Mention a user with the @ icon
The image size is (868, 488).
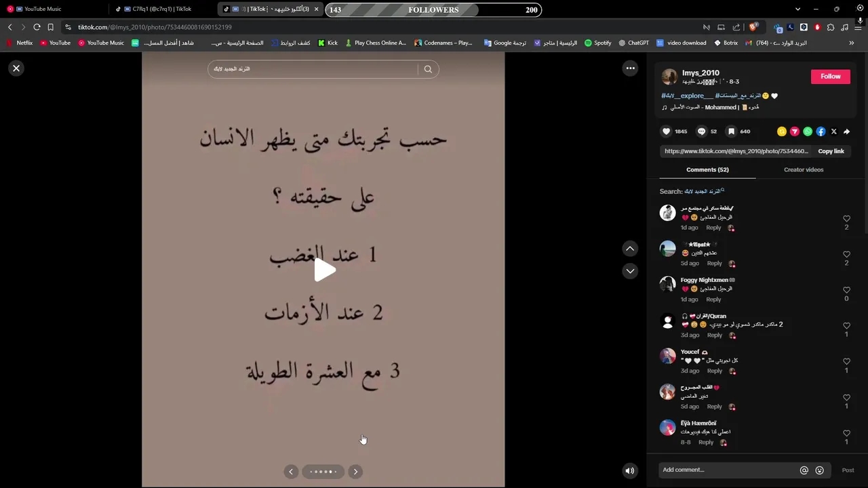pos(804,470)
